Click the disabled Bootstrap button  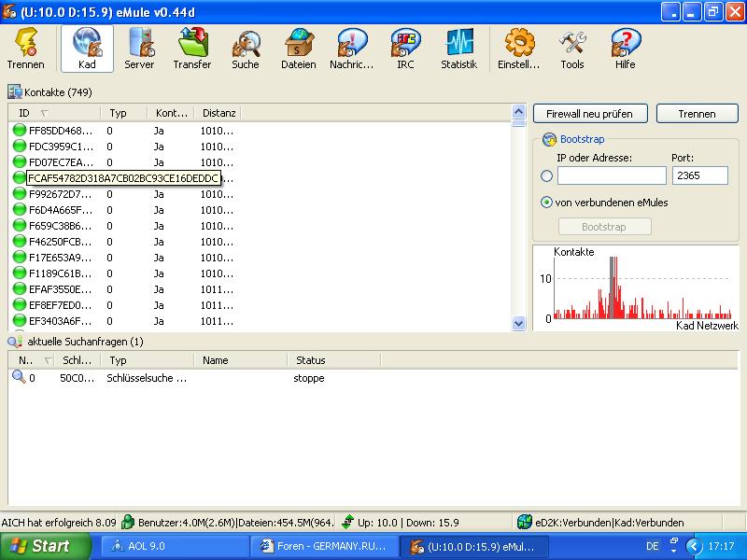[604, 227]
